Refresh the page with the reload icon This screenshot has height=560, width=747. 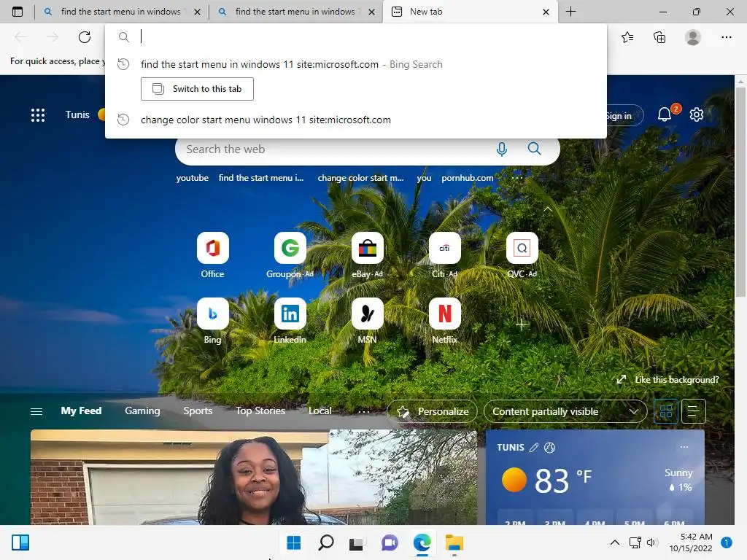(x=85, y=36)
